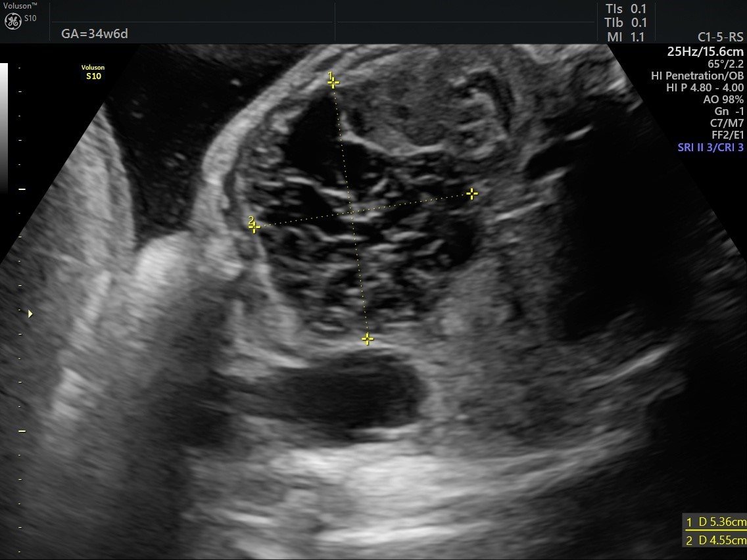The height and width of the screenshot is (560, 747).
Task: Click the 25Hz/15.6cm frame rate depth text
Action: coord(705,51)
